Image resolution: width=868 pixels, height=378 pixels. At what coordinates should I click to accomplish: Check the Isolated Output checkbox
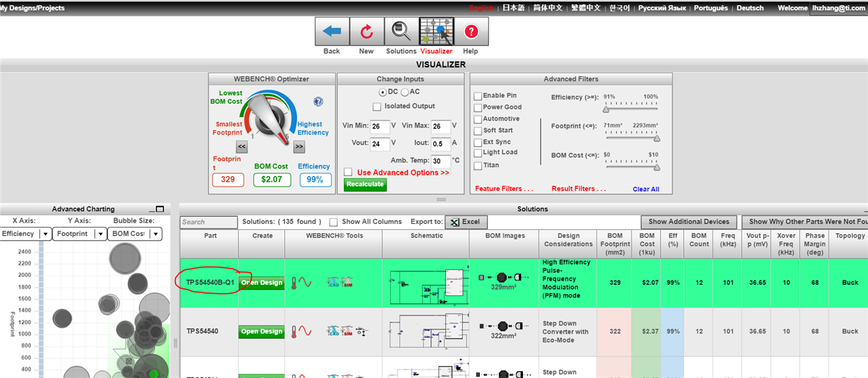377,107
